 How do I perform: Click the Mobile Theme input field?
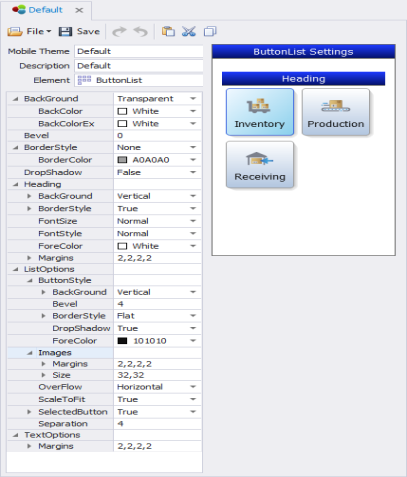139,51
